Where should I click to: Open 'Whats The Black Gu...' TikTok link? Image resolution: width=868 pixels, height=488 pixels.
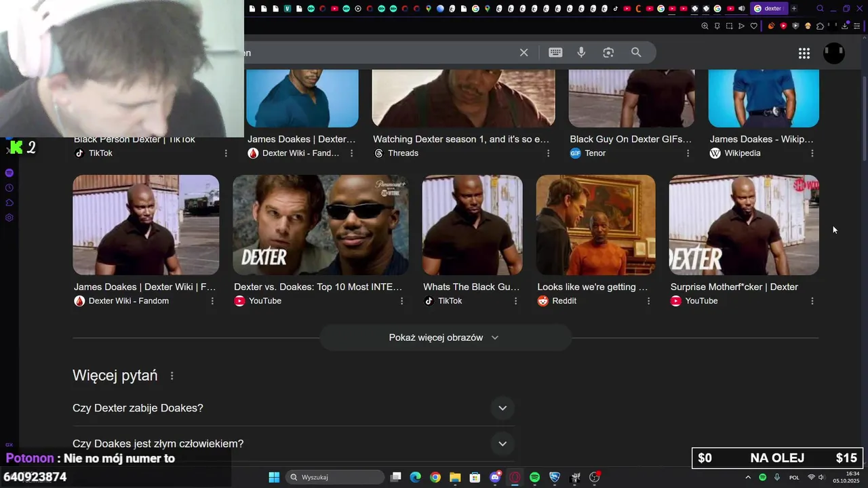(x=471, y=287)
